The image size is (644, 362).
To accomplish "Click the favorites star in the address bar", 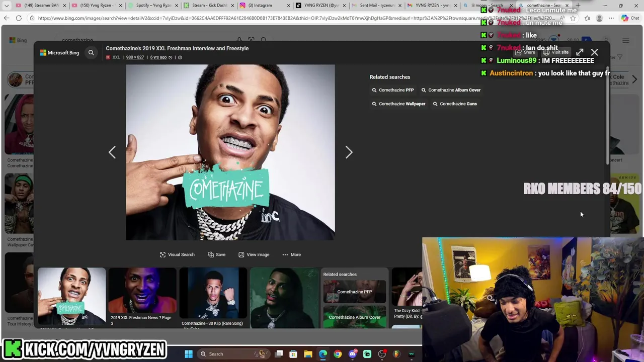I will (x=573, y=18).
